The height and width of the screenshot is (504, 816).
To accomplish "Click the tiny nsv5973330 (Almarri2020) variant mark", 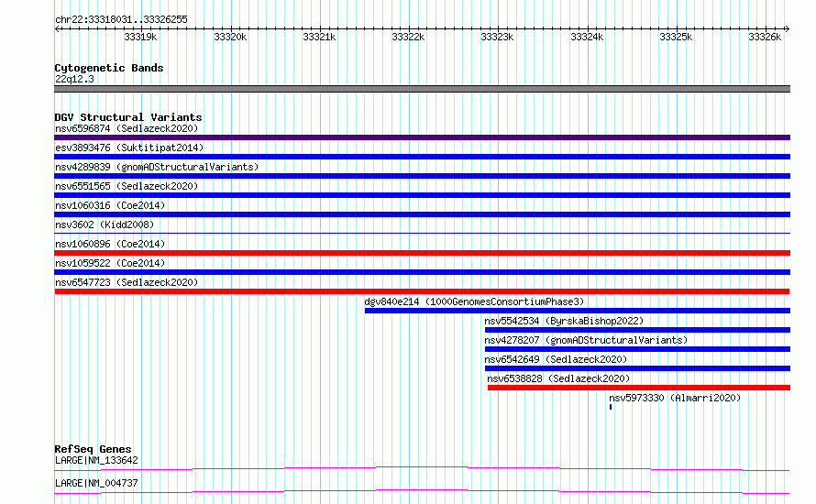I will click(611, 407).
